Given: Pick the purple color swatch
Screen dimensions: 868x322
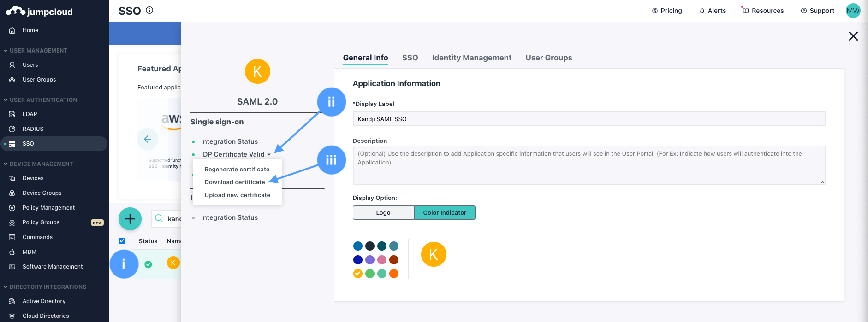Looking at the screenshot, I should point(370,260).
